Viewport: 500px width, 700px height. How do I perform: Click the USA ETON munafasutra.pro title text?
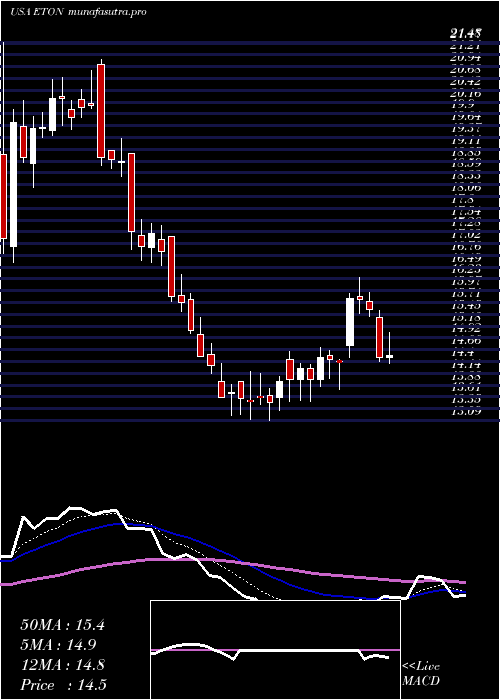click(x=78, y=12)
